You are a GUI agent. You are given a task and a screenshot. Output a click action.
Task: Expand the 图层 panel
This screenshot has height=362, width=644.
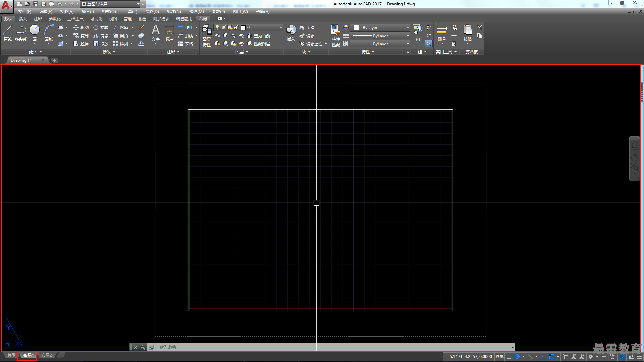[x=241, y=52]
